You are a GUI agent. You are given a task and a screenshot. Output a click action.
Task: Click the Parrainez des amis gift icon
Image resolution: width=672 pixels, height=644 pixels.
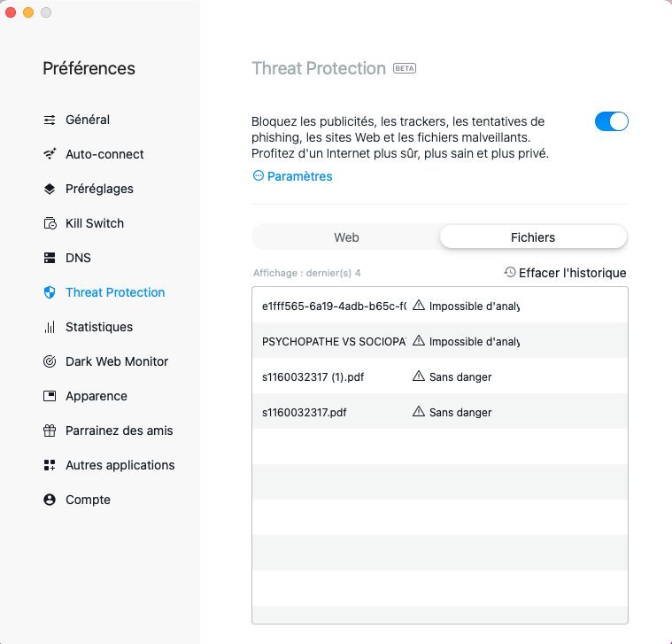[50, 431]
